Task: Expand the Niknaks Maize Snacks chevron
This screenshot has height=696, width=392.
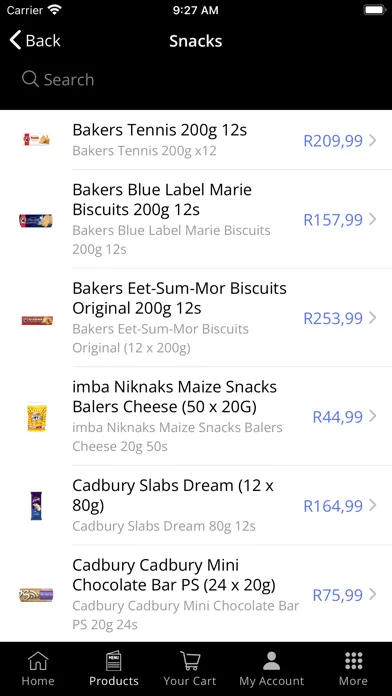Action: (x=373, y=416)
